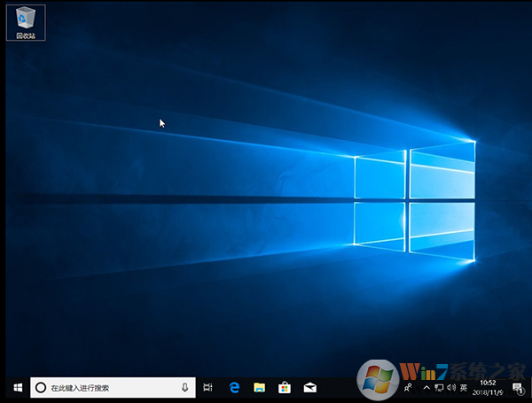Expand the hidden system tray icons chevron
This screenshot has height=403, width=532.
[426, 388]
